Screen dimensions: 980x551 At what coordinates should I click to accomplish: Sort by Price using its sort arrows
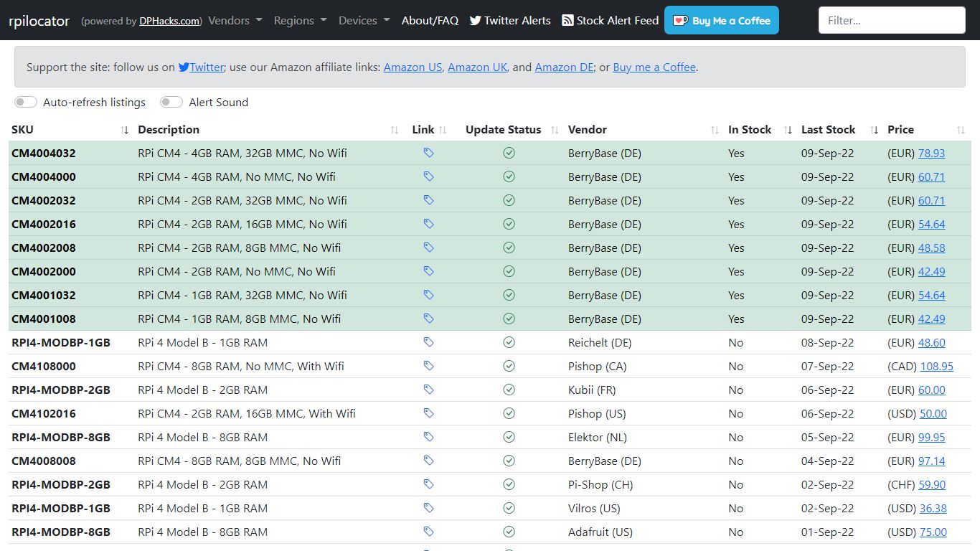click(961, 130)
